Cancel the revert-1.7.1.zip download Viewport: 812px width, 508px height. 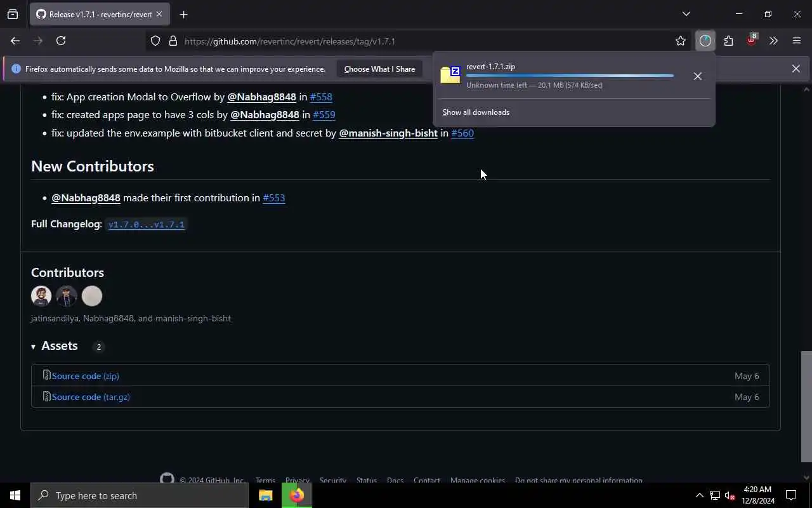pyautogui.click(x=697, y=76)
